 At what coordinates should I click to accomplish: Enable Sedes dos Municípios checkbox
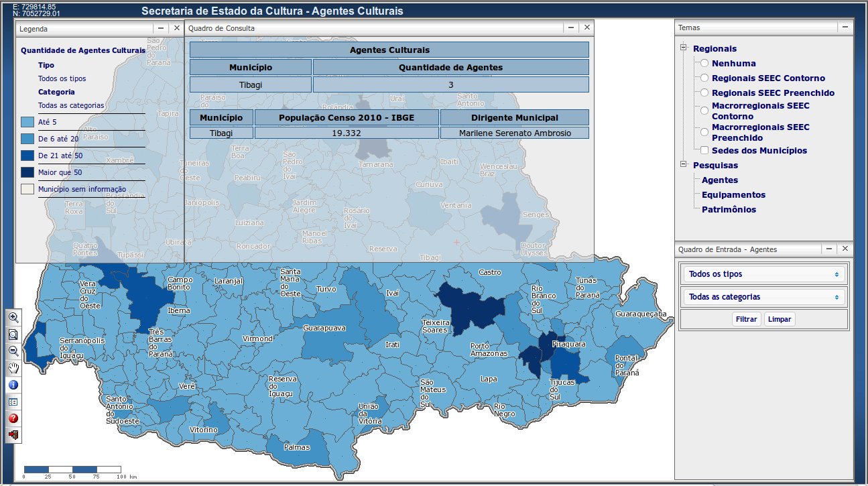pos(704,150)
